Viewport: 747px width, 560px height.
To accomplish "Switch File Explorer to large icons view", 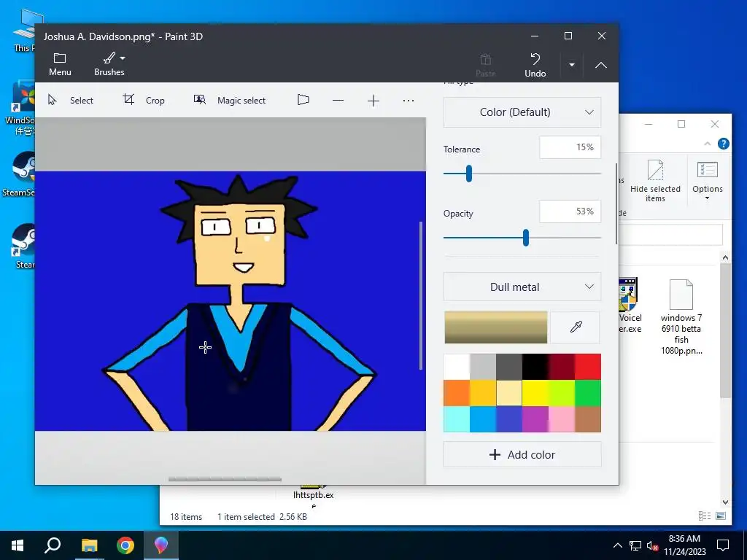I will [721, 516].
